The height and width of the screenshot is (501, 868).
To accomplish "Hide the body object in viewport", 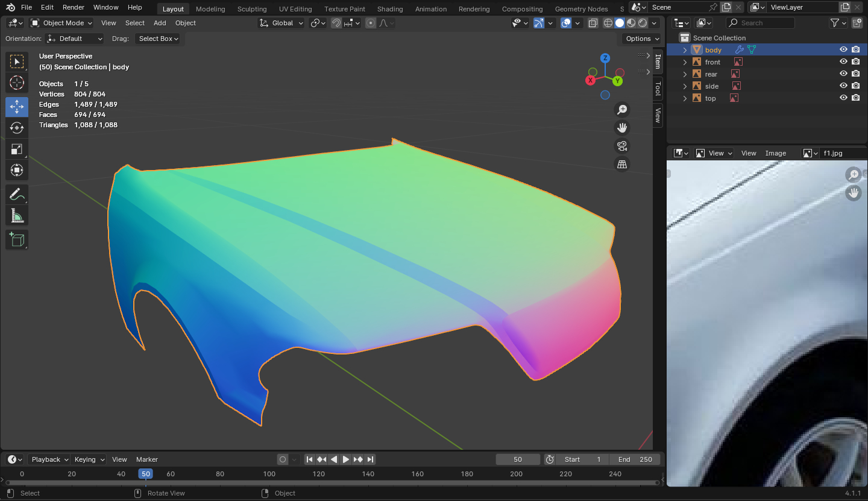I will (843, 50).
